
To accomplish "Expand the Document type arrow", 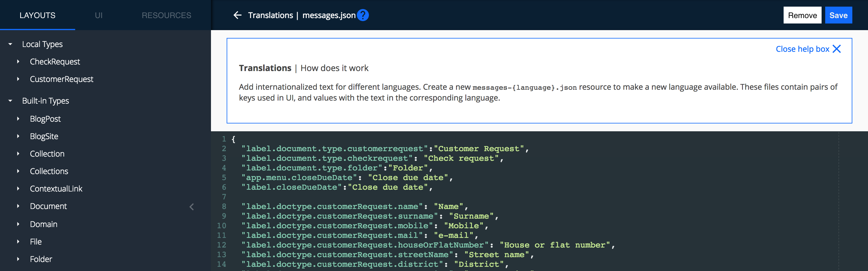I will (x=18, y=206).
